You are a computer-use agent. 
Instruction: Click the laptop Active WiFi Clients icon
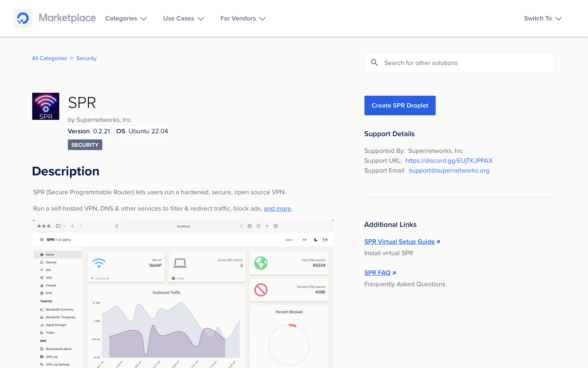tap(180, 263)
